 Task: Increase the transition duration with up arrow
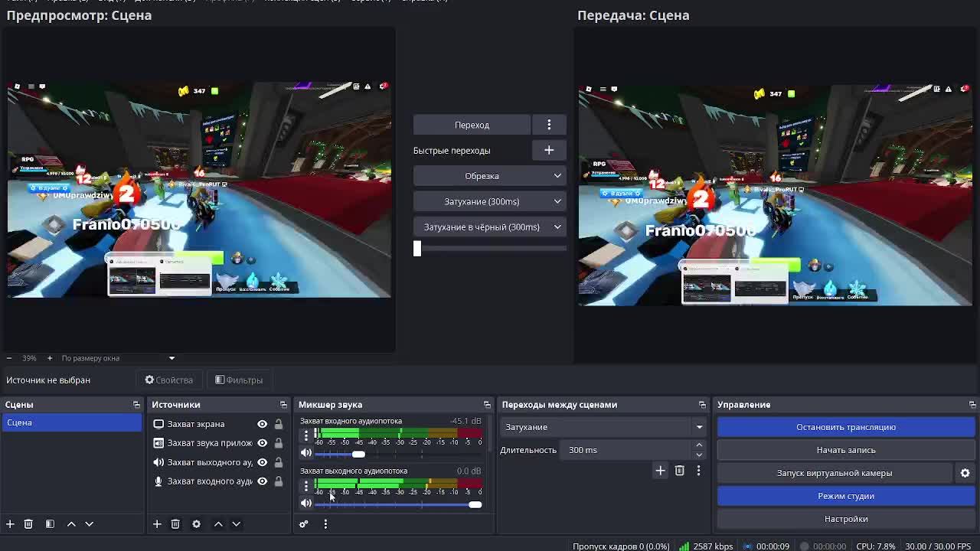(x=698, y=445)
